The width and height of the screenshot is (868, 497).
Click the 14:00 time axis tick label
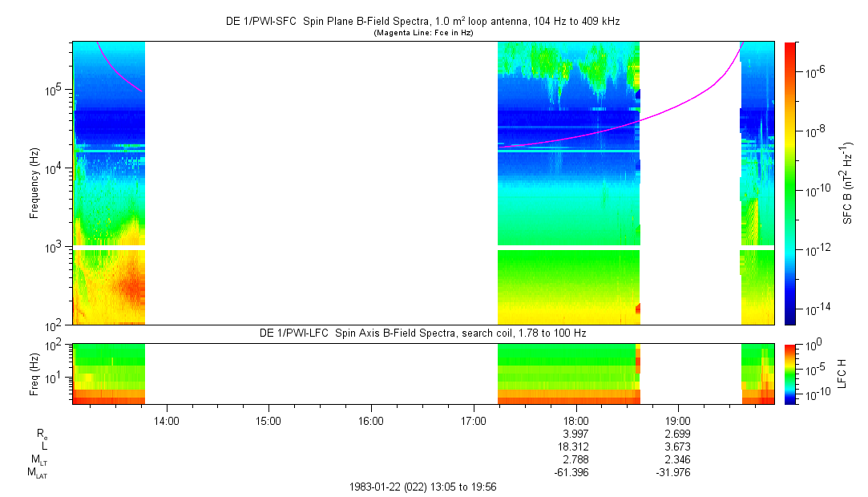(166, 420)
